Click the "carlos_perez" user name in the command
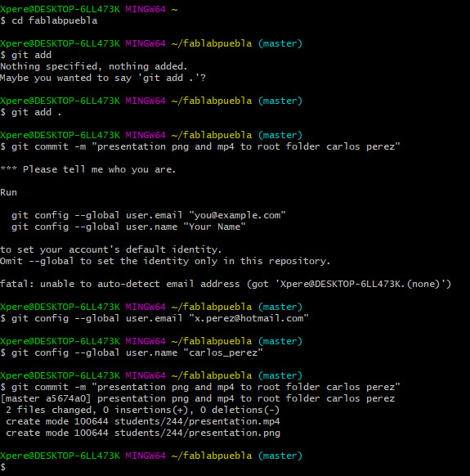 click(223, 353)
